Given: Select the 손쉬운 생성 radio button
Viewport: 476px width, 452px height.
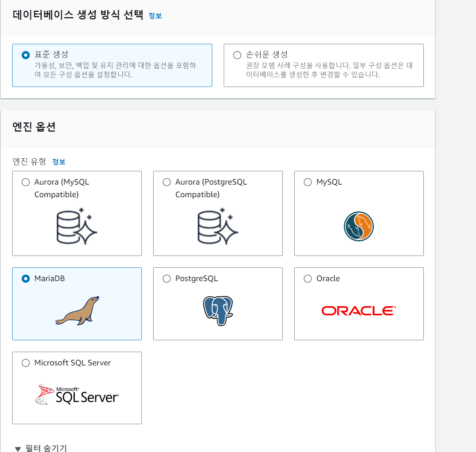Looking at the screenshot, I should click(x=237, y=55).
